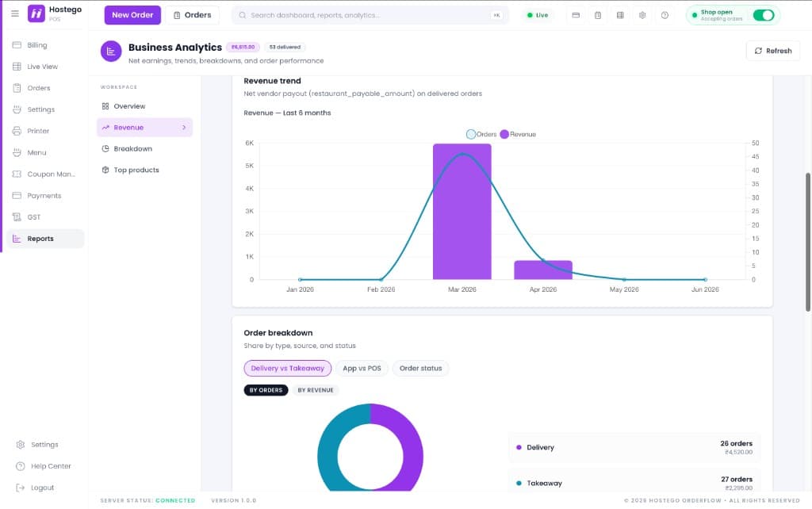Click the Hostego logo icon
The width and height of the screenshot is (812, 509).
point(36,13)
